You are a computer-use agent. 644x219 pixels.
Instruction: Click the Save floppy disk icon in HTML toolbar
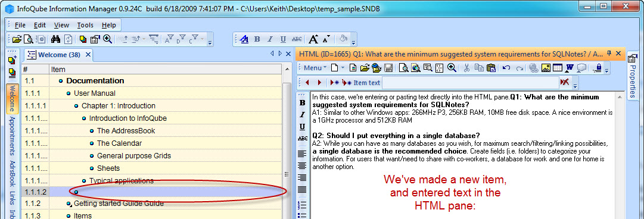coord(388,68)
